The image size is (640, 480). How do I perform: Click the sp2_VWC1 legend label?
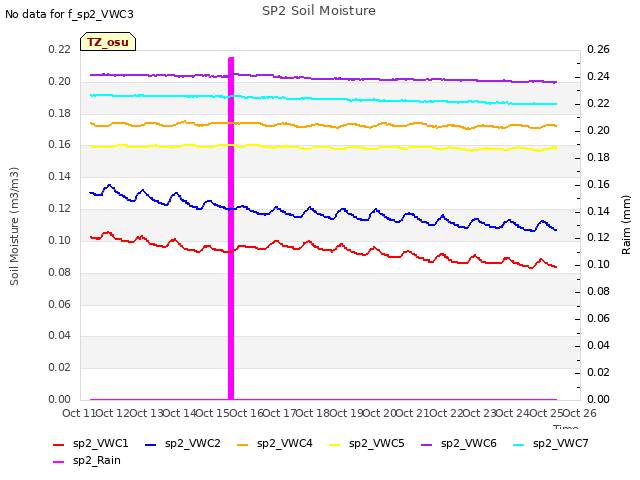point(100,443)
